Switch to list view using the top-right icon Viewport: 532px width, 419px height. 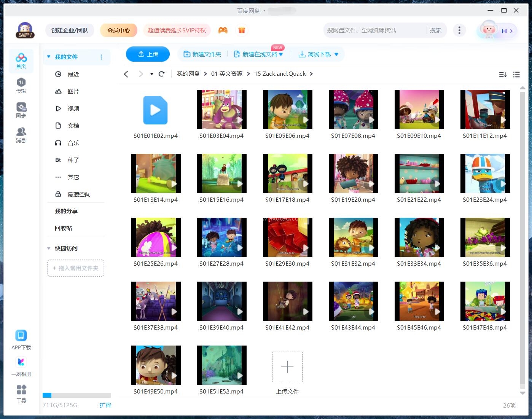point(516,74)
